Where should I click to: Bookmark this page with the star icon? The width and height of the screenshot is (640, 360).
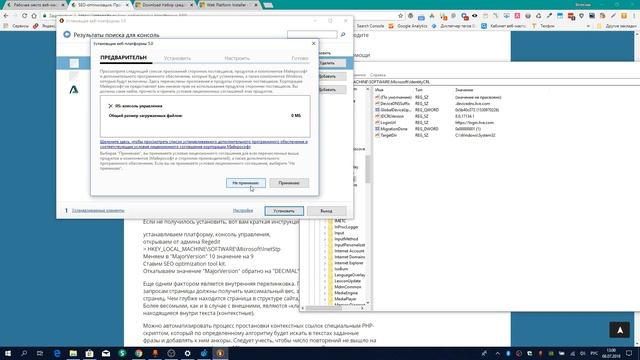click(401, 16)
